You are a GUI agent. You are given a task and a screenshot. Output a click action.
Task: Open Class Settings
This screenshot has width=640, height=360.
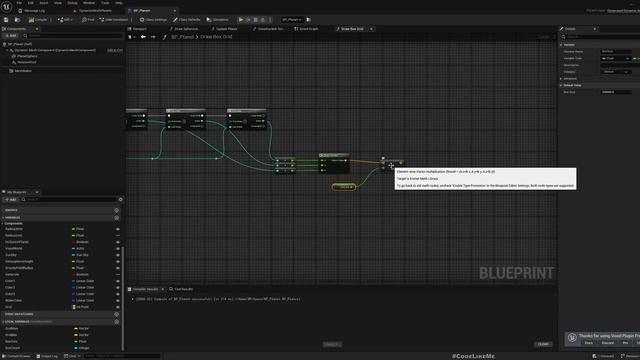(153, 20)
